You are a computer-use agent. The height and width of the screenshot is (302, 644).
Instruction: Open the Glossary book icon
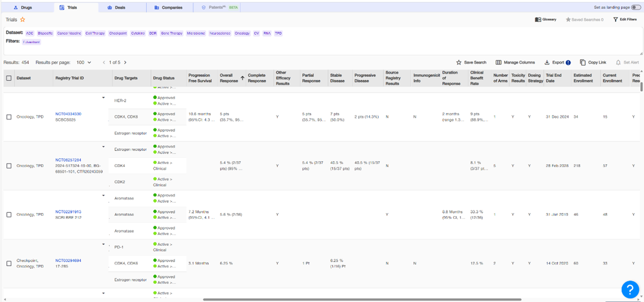pos(538,19)
